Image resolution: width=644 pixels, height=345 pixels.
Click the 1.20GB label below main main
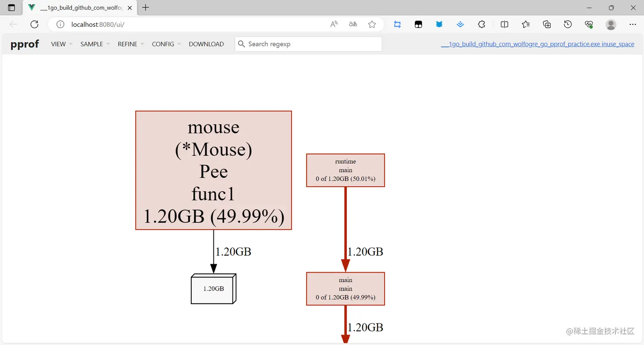pyautogui.click(x=365, y=328)
